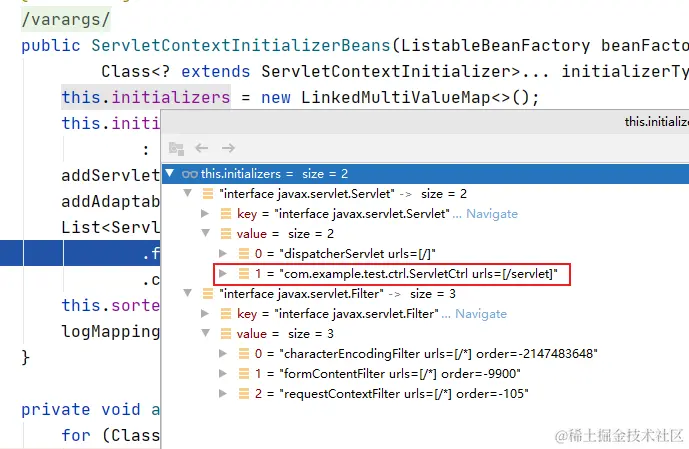Click ServletContextInitializerBeans in the constructor signature

(x=241, y=46)
